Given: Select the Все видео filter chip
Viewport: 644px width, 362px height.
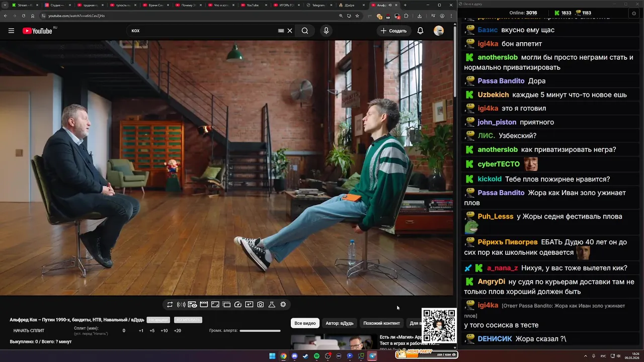Looking at the screenshot, I should (x=305, y=323).
